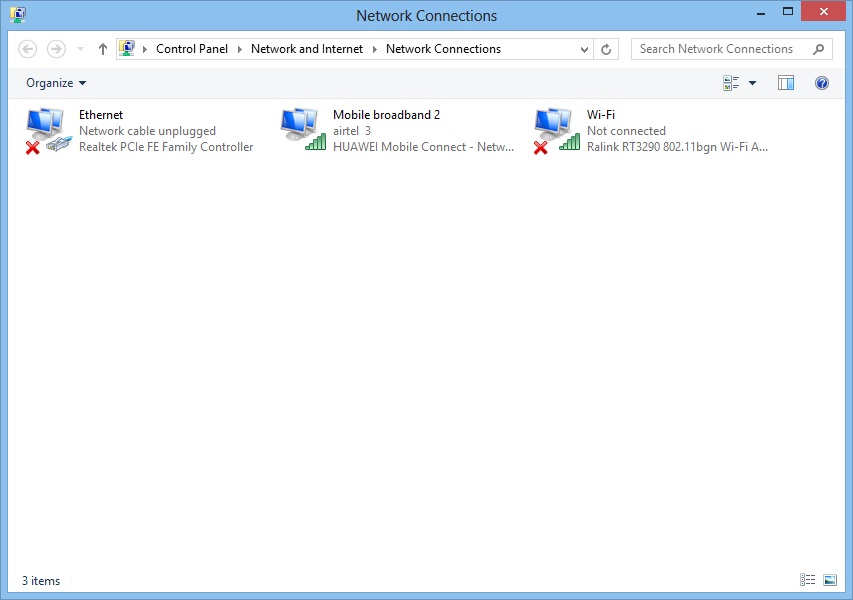Screen dimensions: 853x600
Task: Click the forward navigation arrow
Action: [x=56, y=48]
